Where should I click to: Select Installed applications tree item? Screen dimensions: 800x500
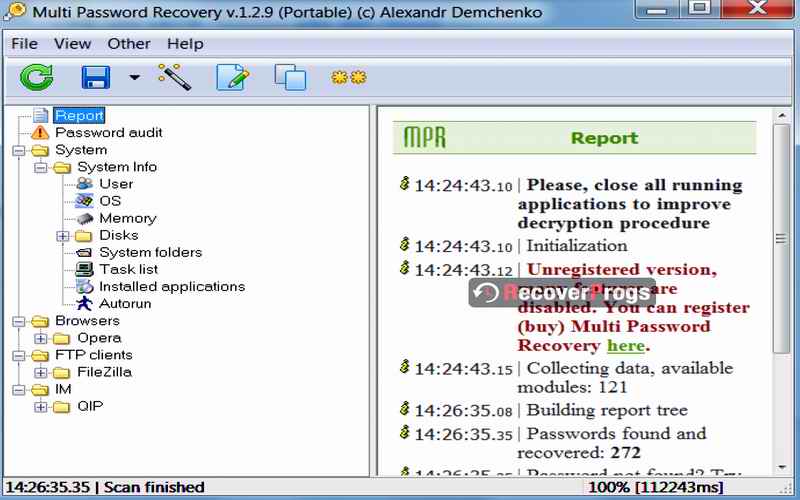pyautogui.click(x=171, y=286)
